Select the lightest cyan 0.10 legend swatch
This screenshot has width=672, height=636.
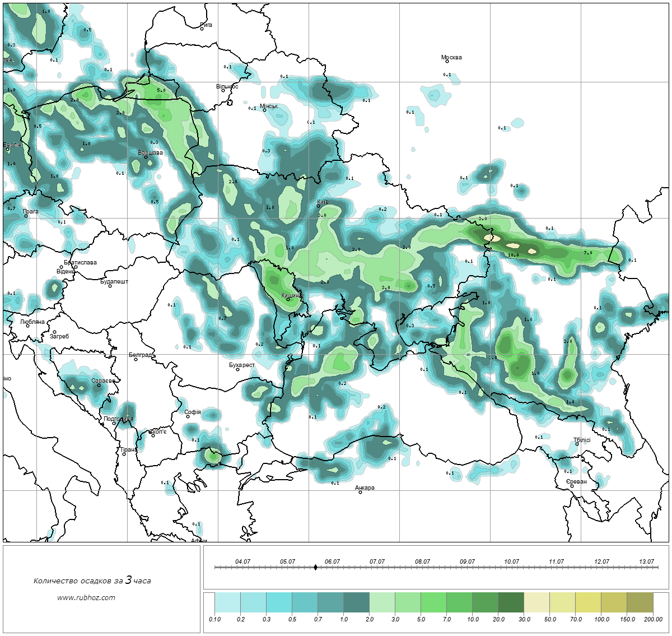227,603
